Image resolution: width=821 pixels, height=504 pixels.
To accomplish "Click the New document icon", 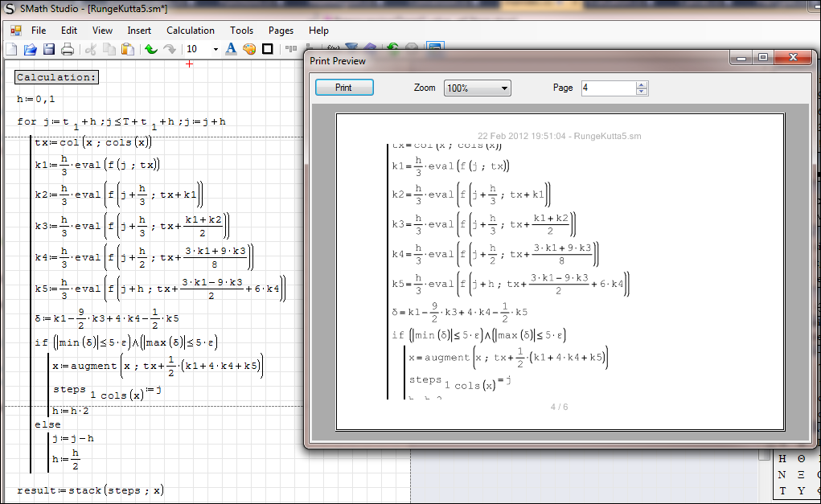I will (x=11, y=50).
